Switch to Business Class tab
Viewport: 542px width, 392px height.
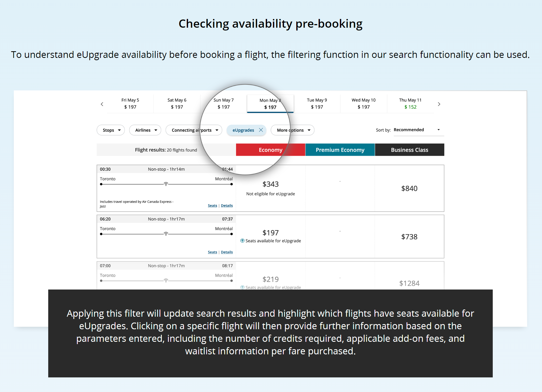410,150
